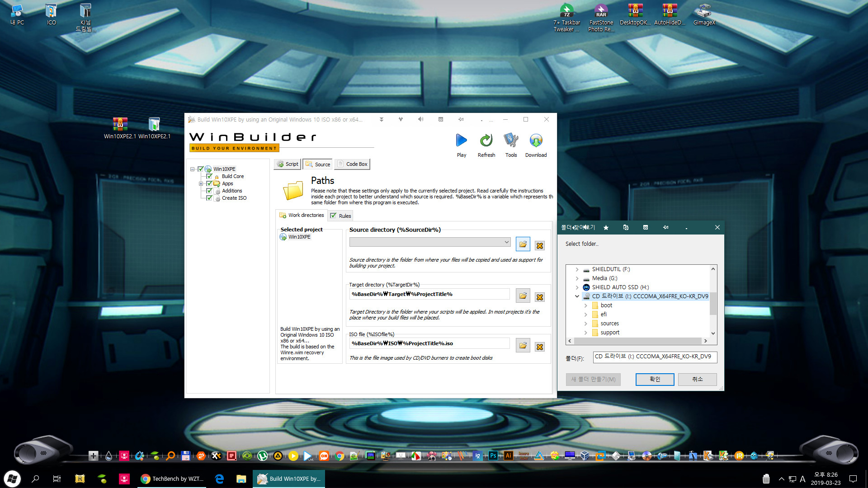Open Task View on taskbar
This screenshot has height=488, width=868.
point(57,479)
